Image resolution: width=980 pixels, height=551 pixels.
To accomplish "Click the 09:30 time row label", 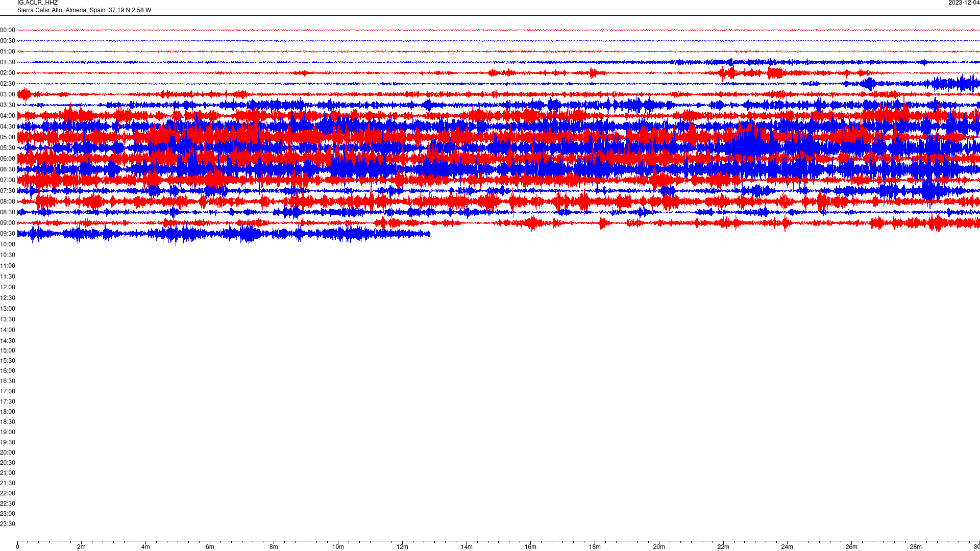I will 8,234.
